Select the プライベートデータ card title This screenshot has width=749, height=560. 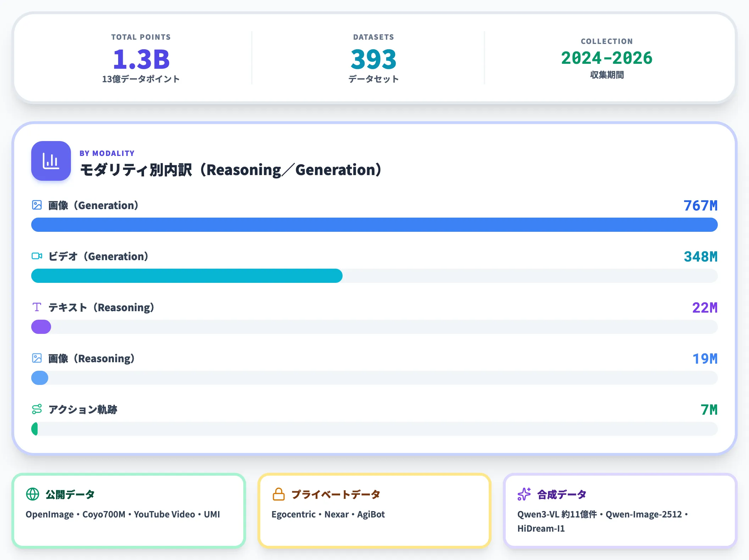[336, 494]
